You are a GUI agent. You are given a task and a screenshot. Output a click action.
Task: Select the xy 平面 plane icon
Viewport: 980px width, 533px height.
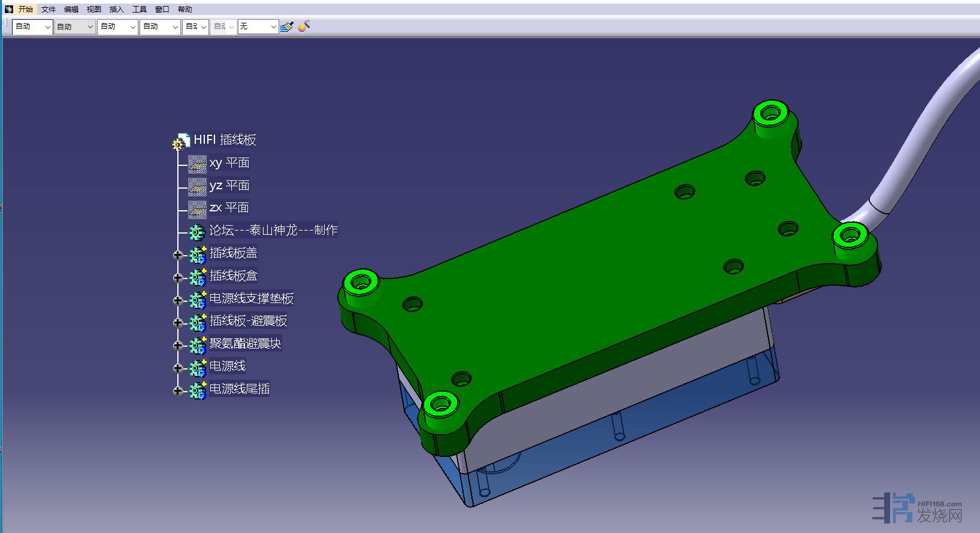click(x=197, y=163)
